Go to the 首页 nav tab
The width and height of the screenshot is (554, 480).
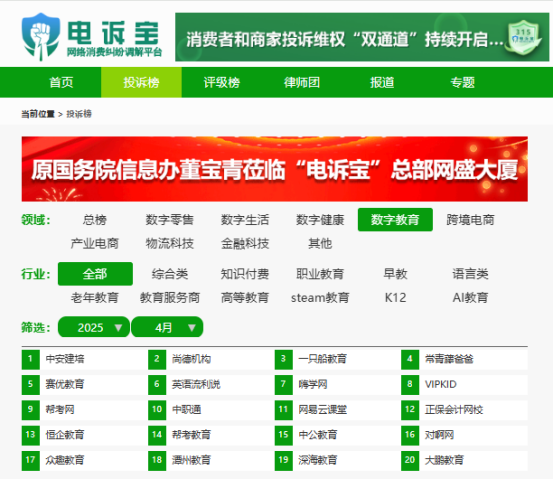(61, 82)
